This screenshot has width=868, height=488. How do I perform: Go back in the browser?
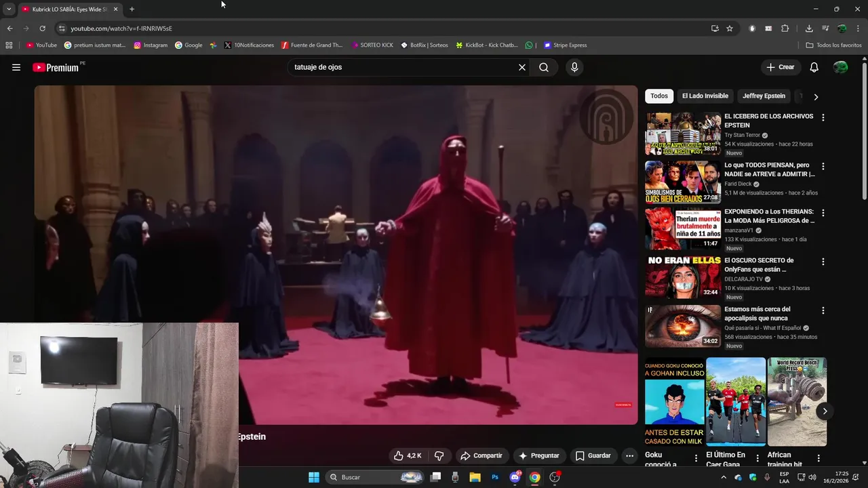click(9, 28)
